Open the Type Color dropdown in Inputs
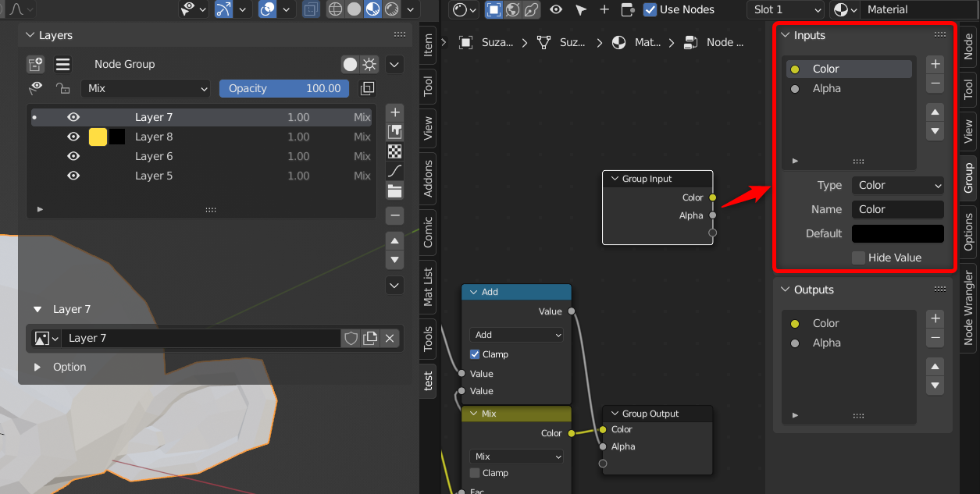This screenshot has height=494, width=980. (898, 185)
